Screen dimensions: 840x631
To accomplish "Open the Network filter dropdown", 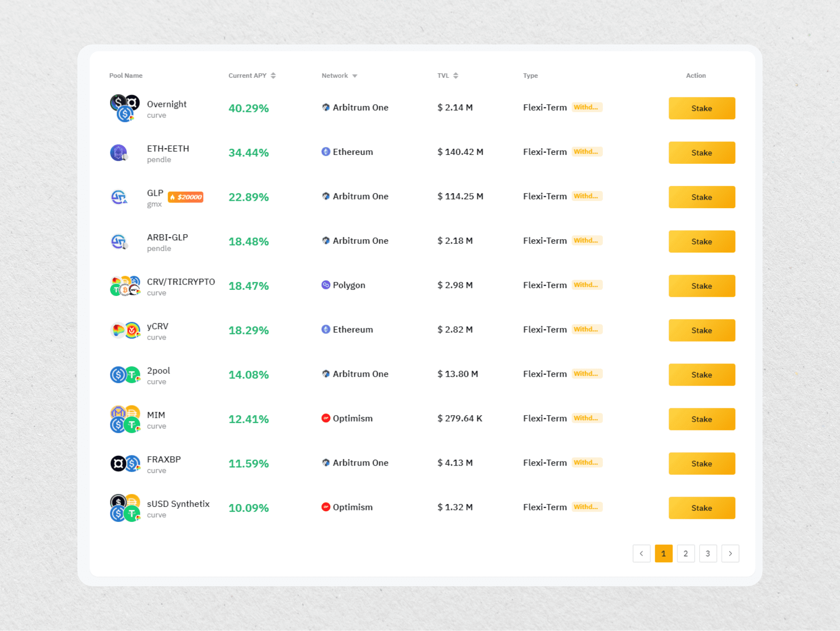I will click(354, 75).
